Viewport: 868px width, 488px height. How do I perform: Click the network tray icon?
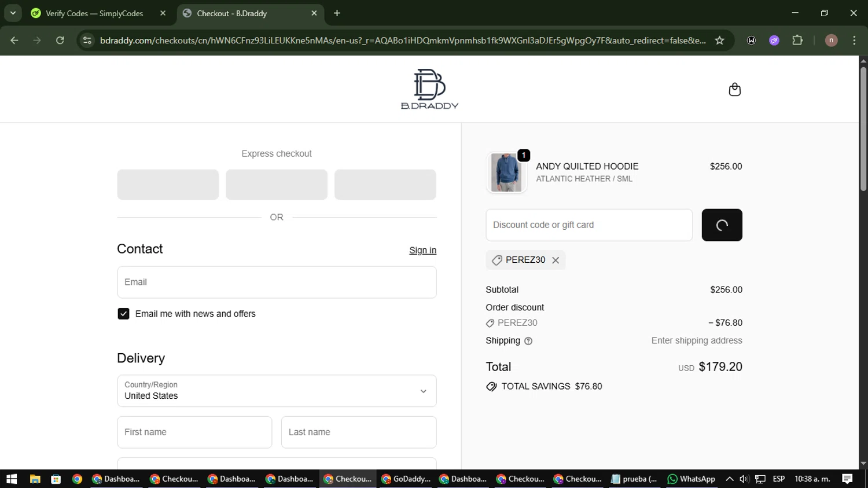tap(760, 479)
